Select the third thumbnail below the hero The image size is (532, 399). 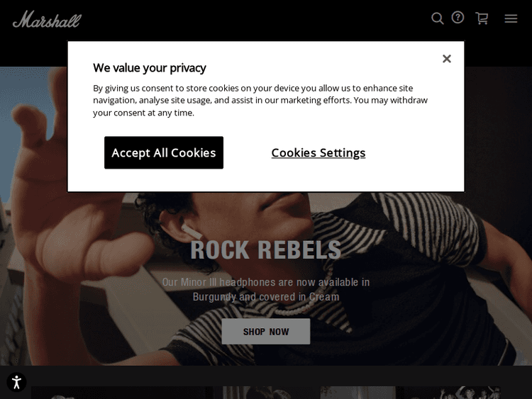coord(358,393)
